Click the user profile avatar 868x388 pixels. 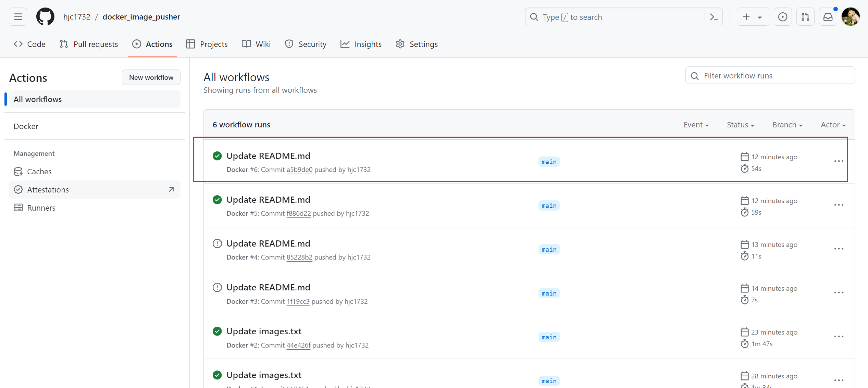(850, 17)
